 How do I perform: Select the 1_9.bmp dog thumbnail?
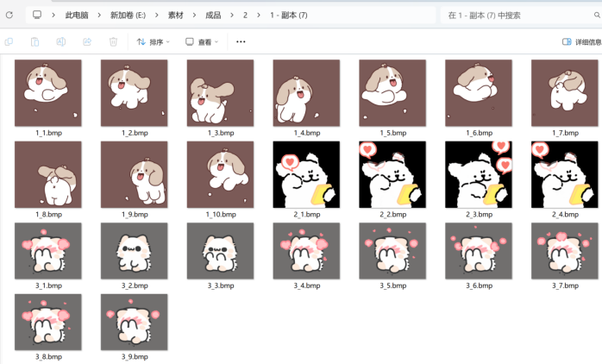tap(134, 174)
